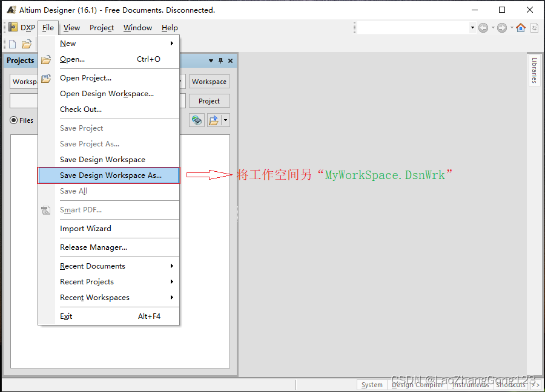Open the forward history dropdown arrow

pyautogui.click(x=512, y=28)
